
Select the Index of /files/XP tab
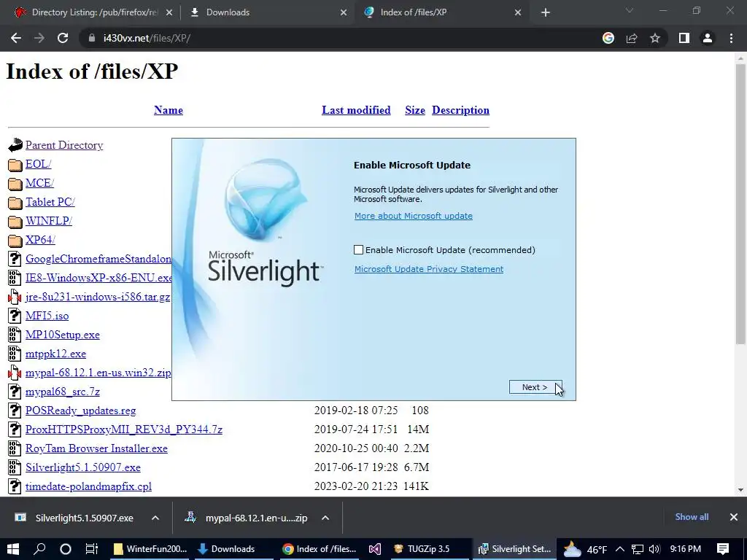pos(441,12)
